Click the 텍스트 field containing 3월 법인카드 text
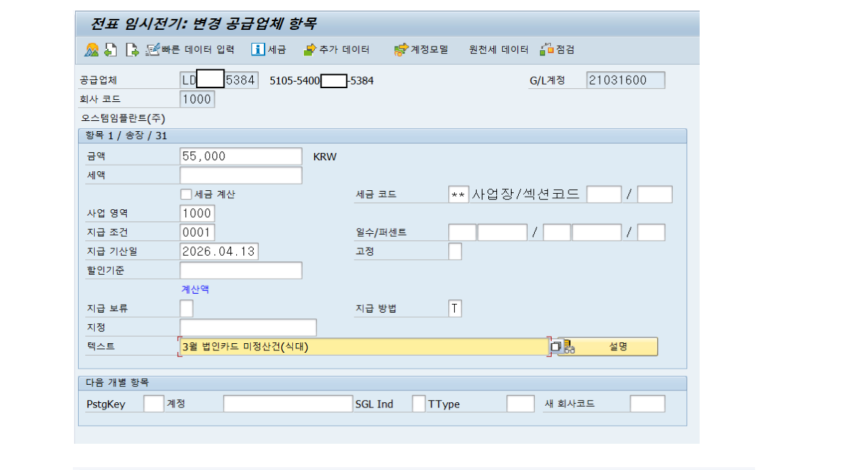This screenshot has height=470, width=868. [x=328, y=346]
